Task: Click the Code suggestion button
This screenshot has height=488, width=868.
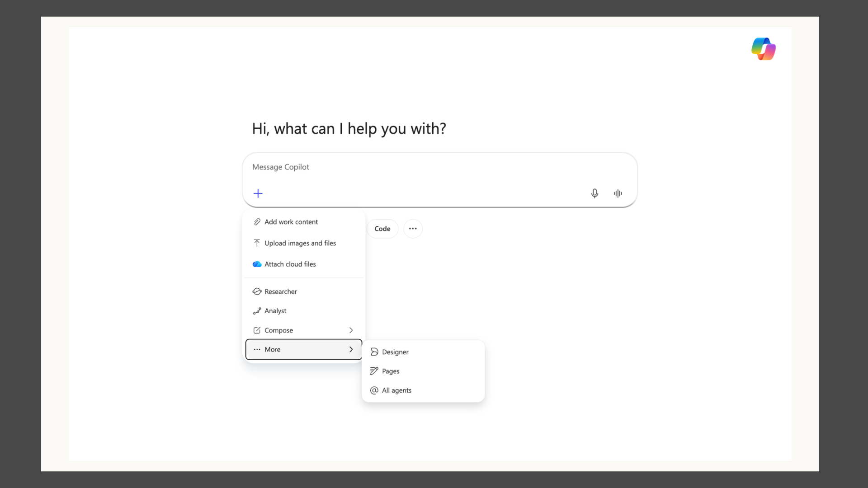Action: click(382, 229)
